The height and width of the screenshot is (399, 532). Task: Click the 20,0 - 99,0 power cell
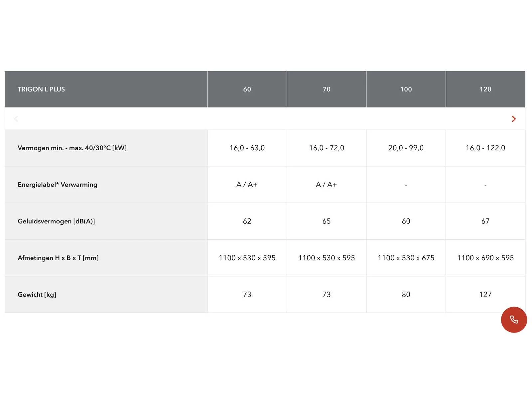tap(406, 148)
